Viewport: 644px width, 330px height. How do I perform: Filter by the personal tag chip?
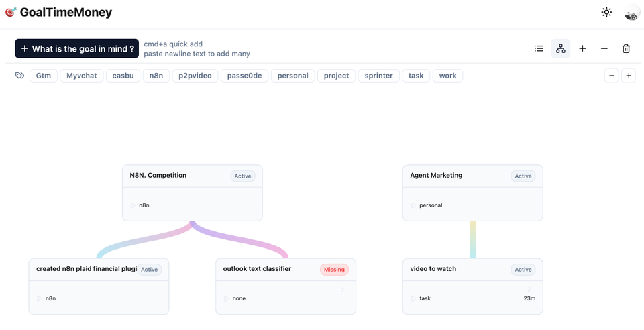pos(293,76)
